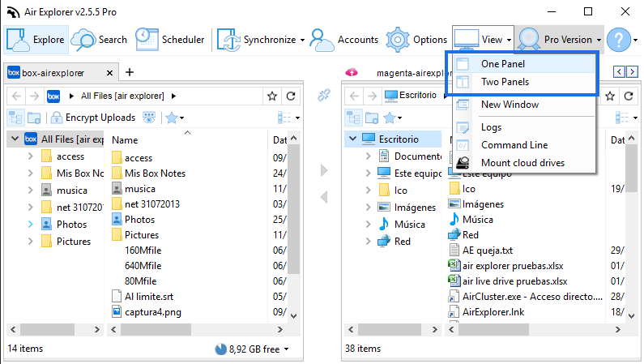Create new folder in left panel

coord(34,118)
